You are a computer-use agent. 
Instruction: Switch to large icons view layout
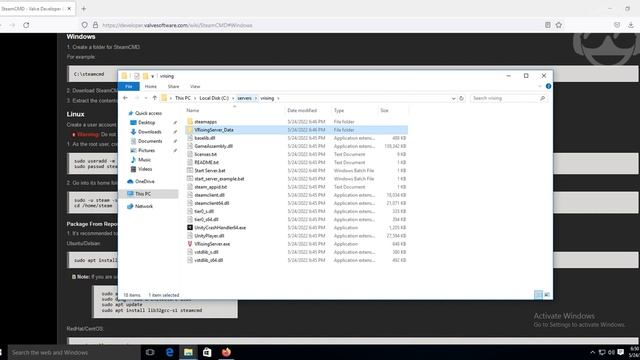547,295
